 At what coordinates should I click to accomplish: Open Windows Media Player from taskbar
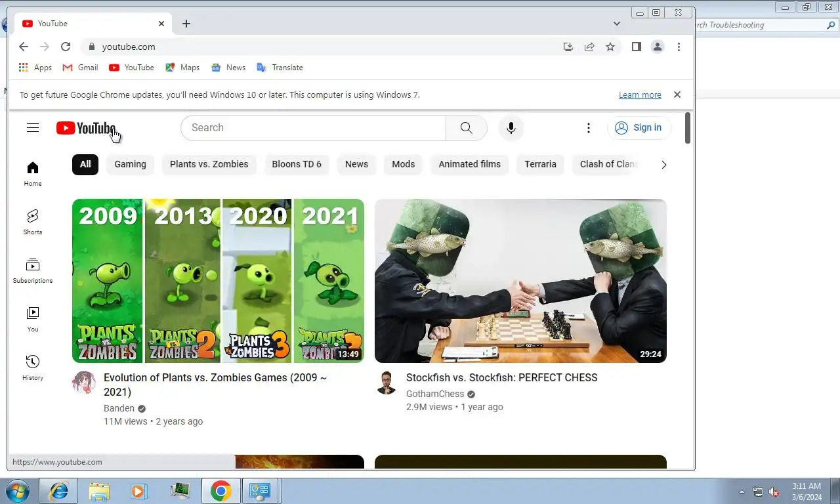point(138,491)
